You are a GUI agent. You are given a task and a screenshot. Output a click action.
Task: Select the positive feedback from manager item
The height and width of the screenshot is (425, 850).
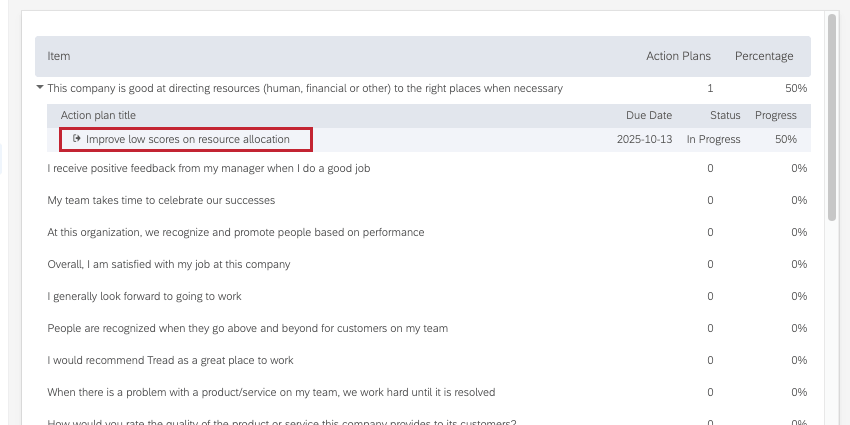[x=209, y=168]
